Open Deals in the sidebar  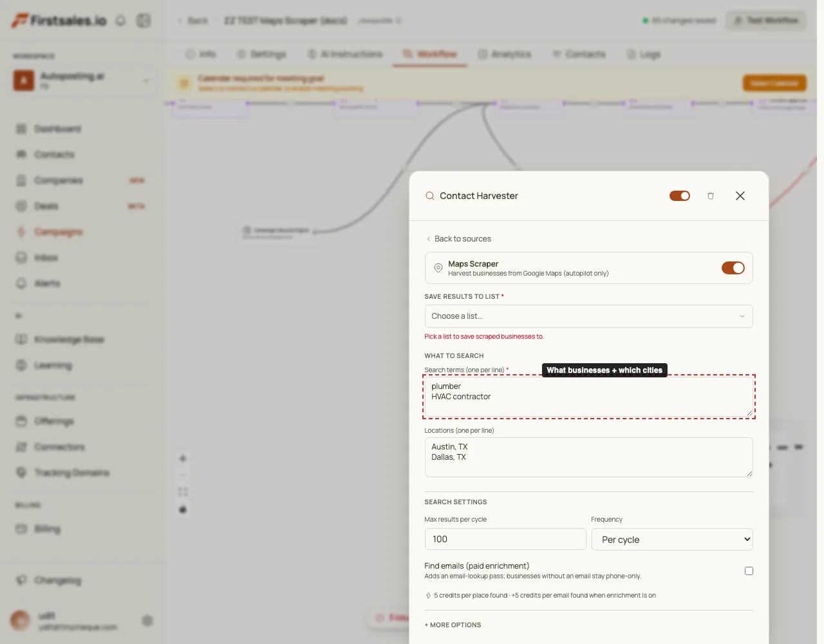[46, 206]
